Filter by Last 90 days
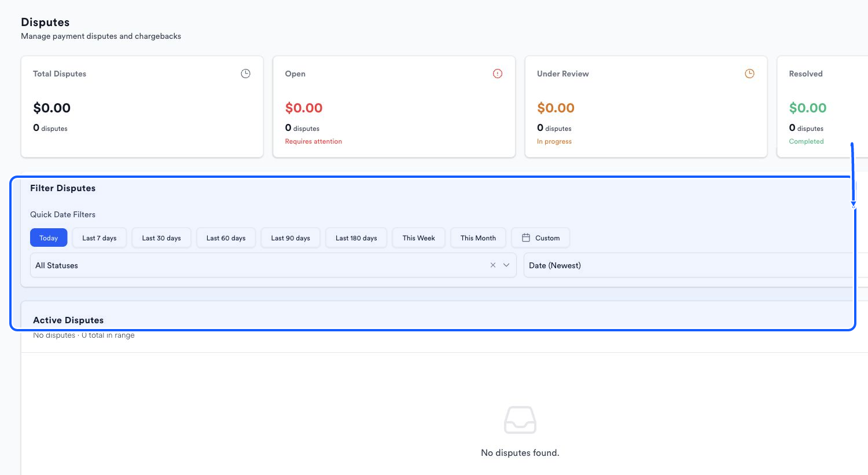The width and height of the screenshot is (868, 475). (290, 238)
